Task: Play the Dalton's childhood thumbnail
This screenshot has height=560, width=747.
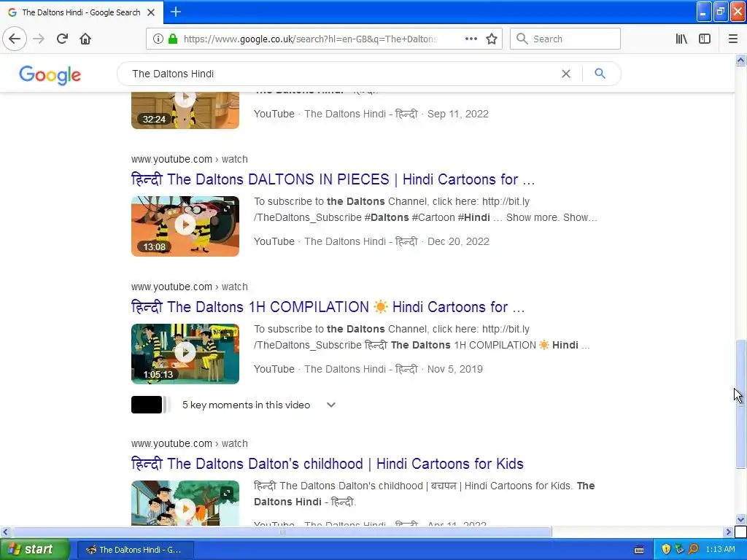Action: [185, 503]
